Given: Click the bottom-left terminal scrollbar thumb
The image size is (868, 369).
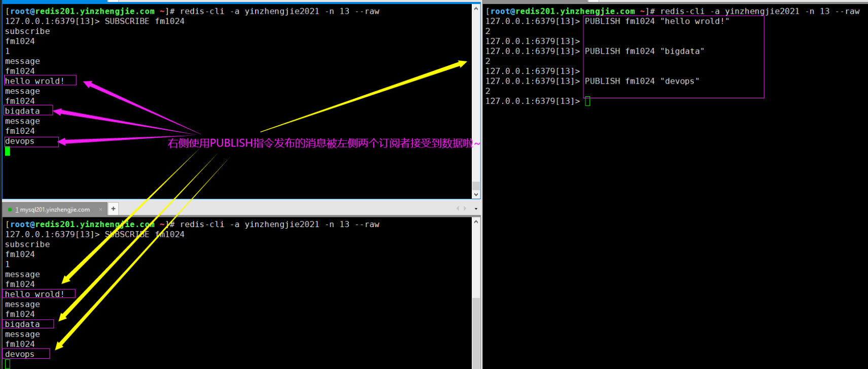Looking at the screenshot, I should 476,333.
